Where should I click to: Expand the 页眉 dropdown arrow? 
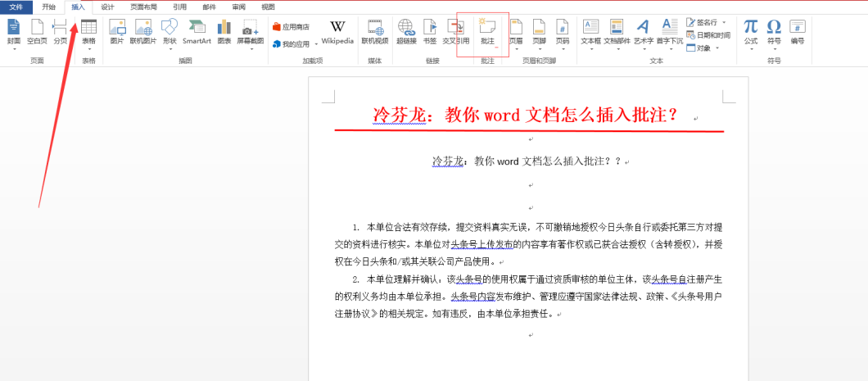point(516,48)
